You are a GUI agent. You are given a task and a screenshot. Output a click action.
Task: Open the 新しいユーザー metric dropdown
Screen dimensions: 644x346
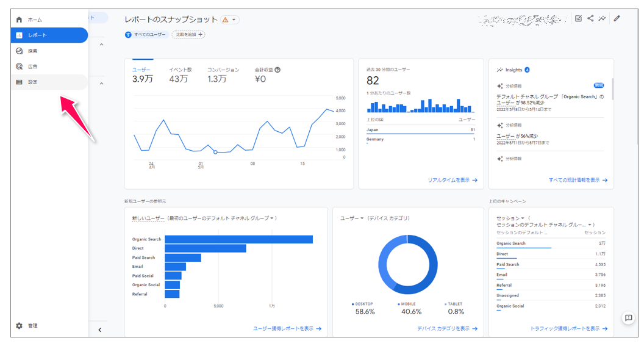coord(148,218)
